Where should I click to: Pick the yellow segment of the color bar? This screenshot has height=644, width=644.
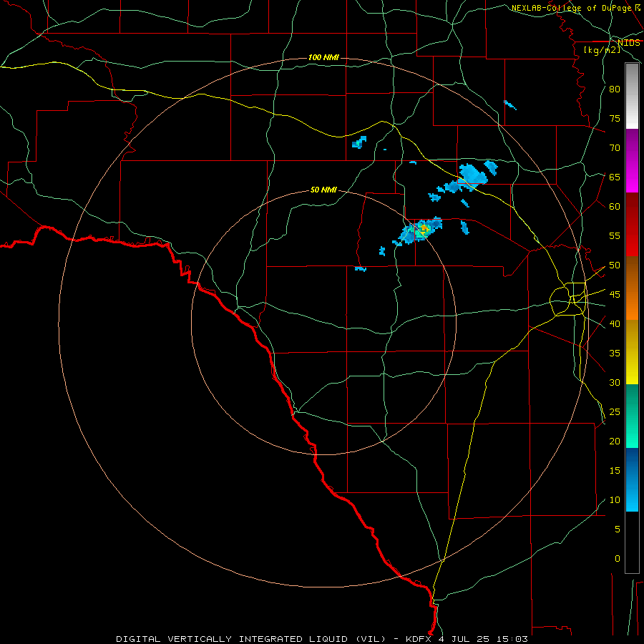(x=632, y=352)
